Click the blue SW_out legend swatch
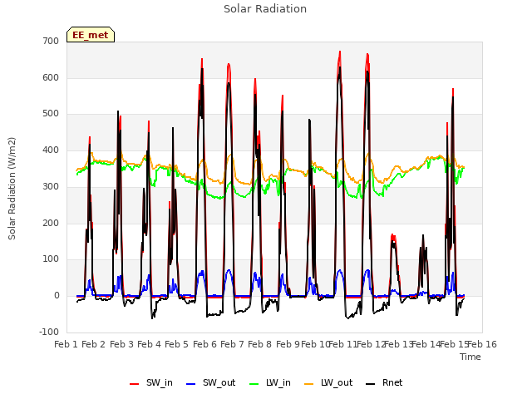Screen dimensions: 532x399 pos(191,384)
